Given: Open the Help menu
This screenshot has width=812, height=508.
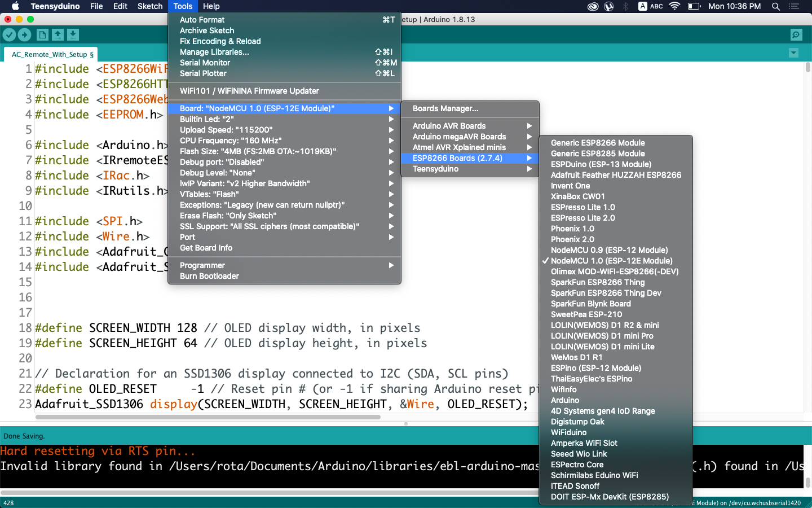Looking at the screenshot, I should [x=211, y=6].
